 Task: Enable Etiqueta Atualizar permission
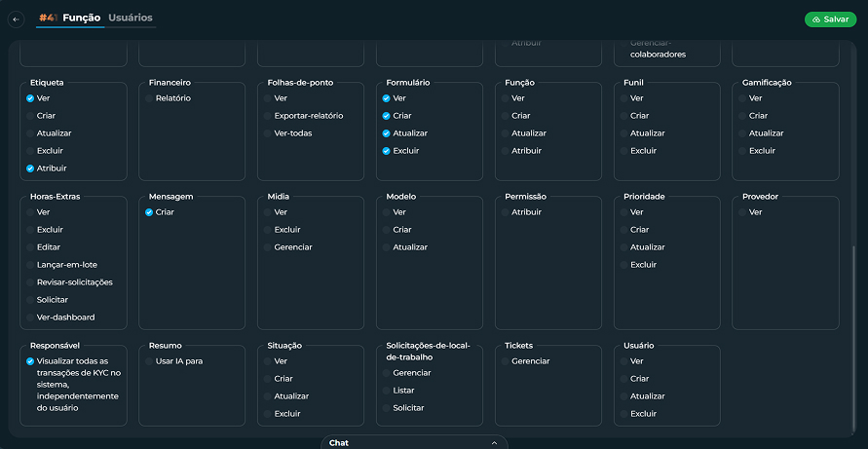pos(30,133)
